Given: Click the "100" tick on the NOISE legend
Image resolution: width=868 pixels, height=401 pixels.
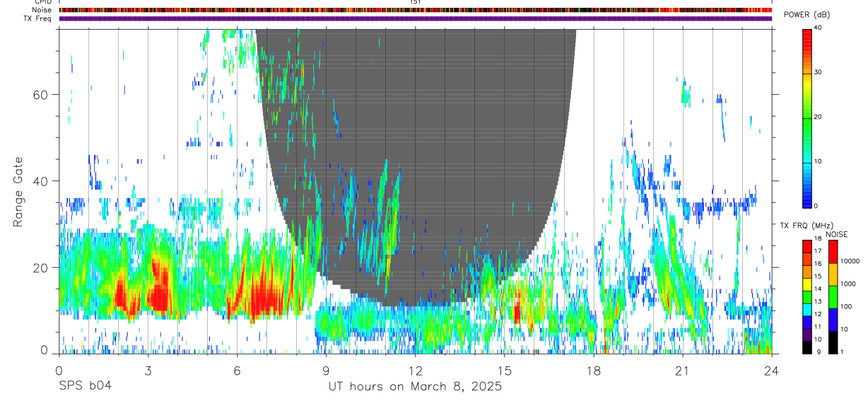Looking at the screenshot, I should click(847, 306).
